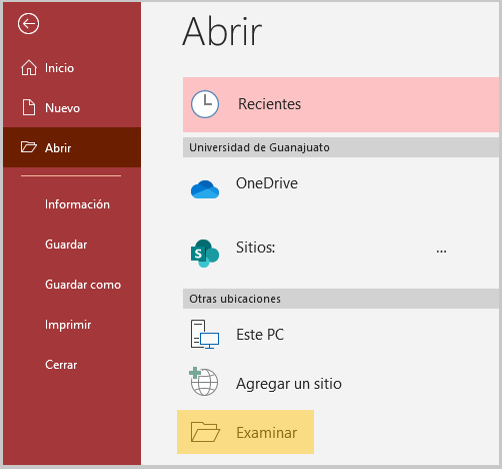This screenshot has width=503, height=470.
Task: Click the back arrow circle icon
Action: click(28, 24)
